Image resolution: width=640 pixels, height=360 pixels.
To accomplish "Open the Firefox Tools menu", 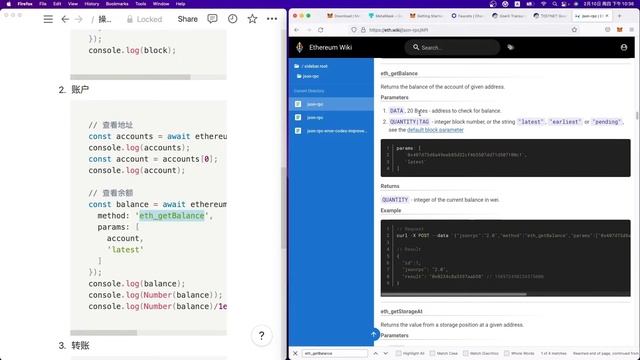I will 141,4.
